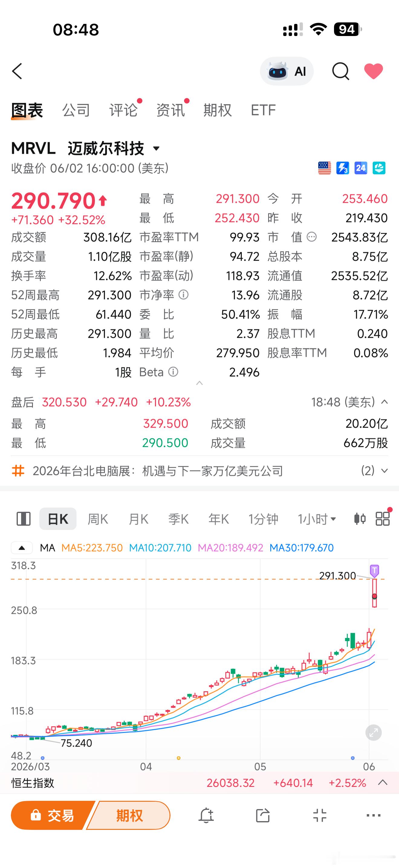Tap the orange 交易 trade button
The image size is (399, 868).
[52, 815]
